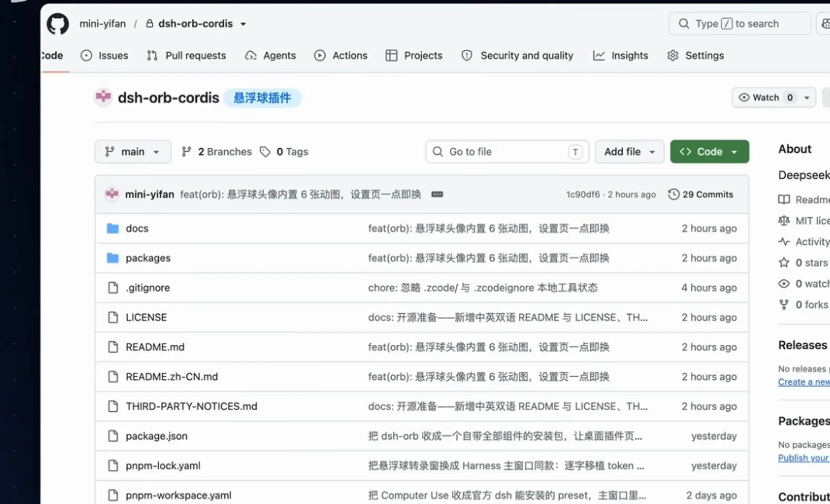The image size is (830, 504).
Task: Switch to the Security and quality tab
Action: (517, 55)
